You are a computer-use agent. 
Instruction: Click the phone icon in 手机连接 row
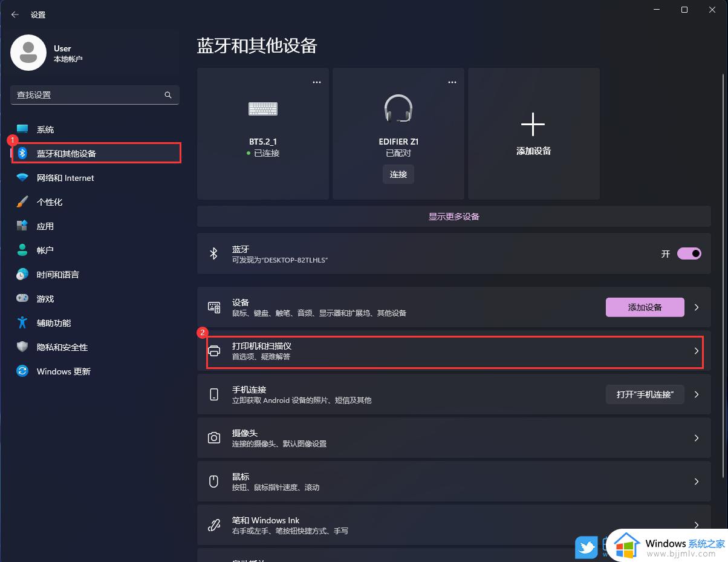(x=214, y=394)
